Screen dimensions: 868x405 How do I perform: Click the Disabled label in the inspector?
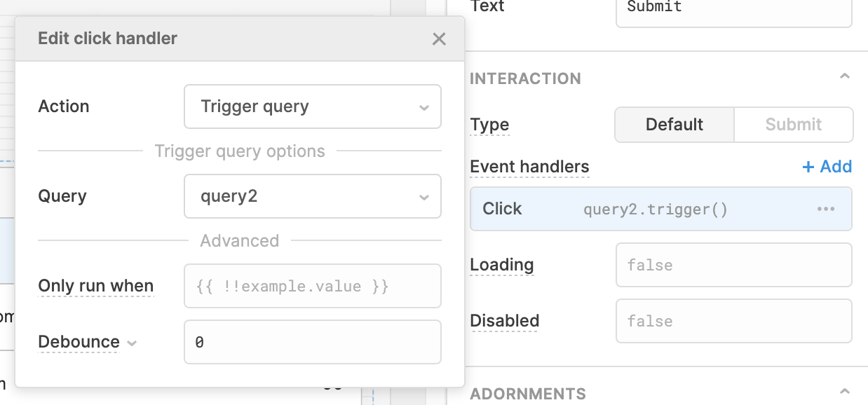tap(504, 321)
